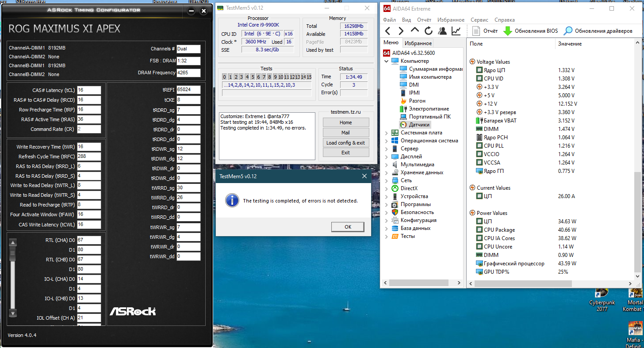Expand the DirectX tree node
The image size is (644, 348).
[387, 188]
